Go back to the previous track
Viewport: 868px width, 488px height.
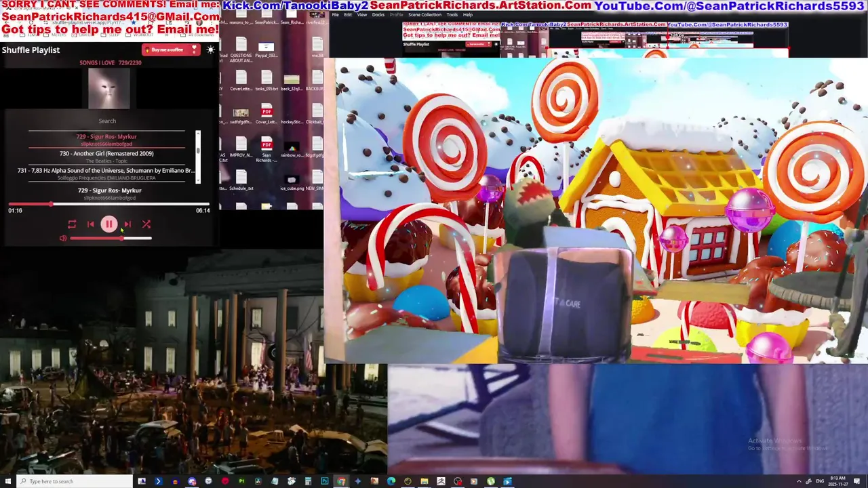[x=91, y=224]
